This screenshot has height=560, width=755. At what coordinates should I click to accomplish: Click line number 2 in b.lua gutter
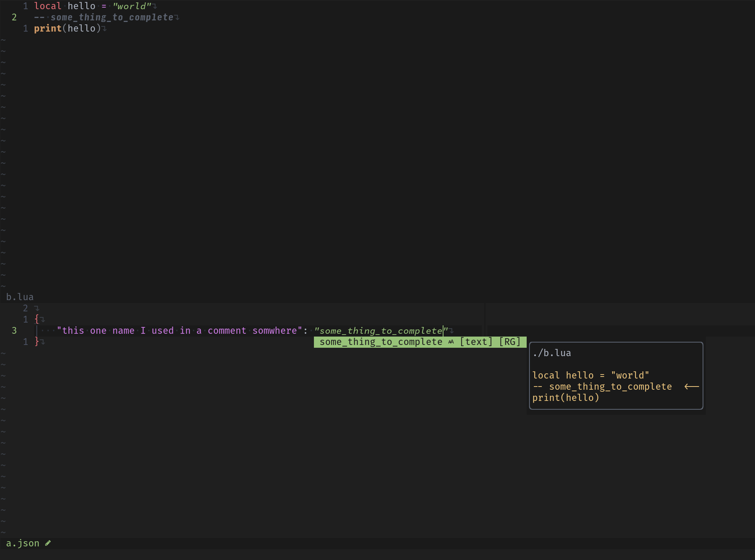point(14,17)
